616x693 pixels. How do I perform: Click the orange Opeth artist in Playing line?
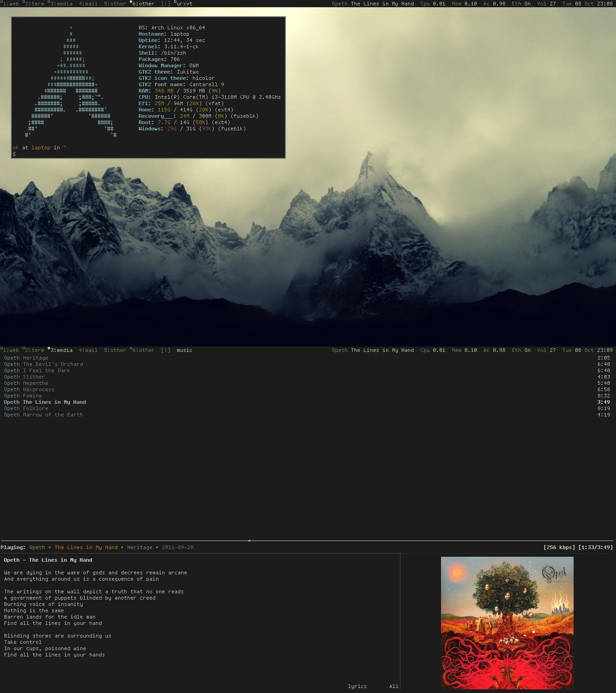[x=37, y=547]
